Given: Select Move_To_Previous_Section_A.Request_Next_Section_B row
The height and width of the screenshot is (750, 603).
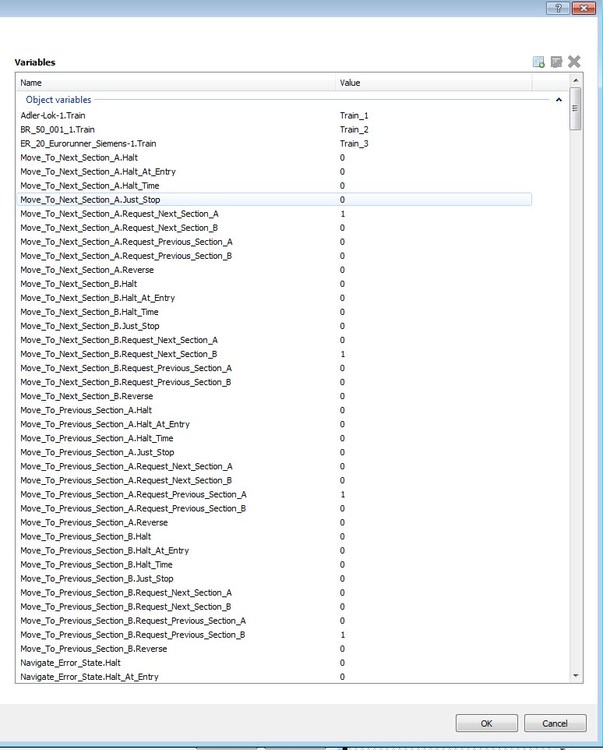Looking at the screenshot, I should pos(274,480).
